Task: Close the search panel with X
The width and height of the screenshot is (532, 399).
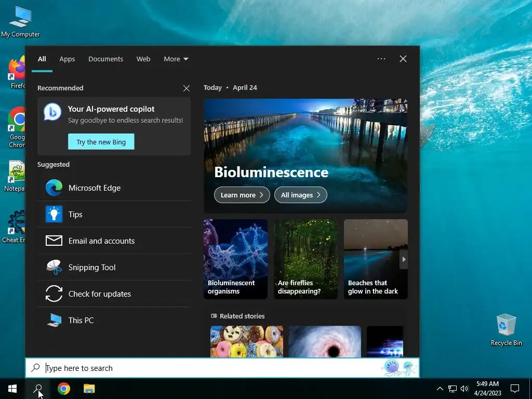Action: [x=403, y=59]
